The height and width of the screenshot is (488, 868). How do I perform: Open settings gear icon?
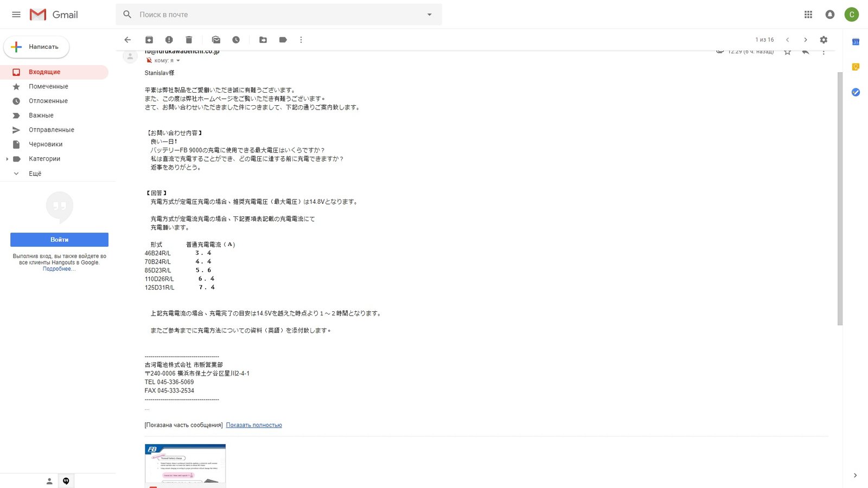coord(824,40)
